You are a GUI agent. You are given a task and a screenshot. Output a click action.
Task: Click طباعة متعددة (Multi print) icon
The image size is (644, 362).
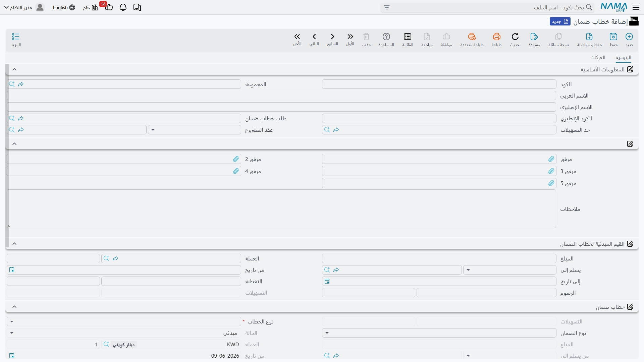click(x=472, y=37)
